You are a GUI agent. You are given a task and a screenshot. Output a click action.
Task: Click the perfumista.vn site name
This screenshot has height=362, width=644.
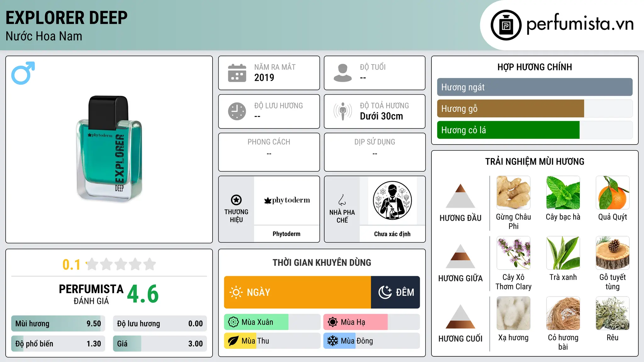pyautogui.click(x=580, y=24)
